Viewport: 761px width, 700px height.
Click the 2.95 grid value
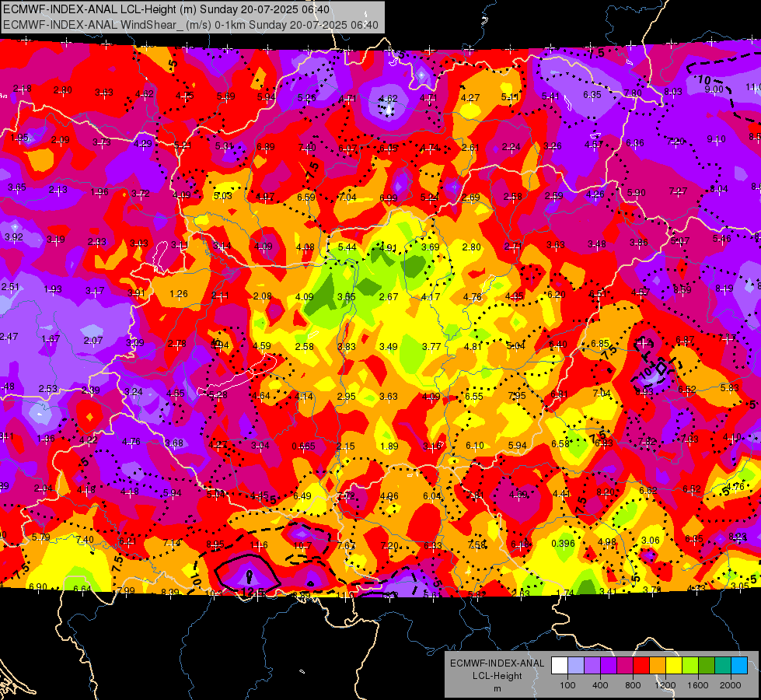click(347, 397)
